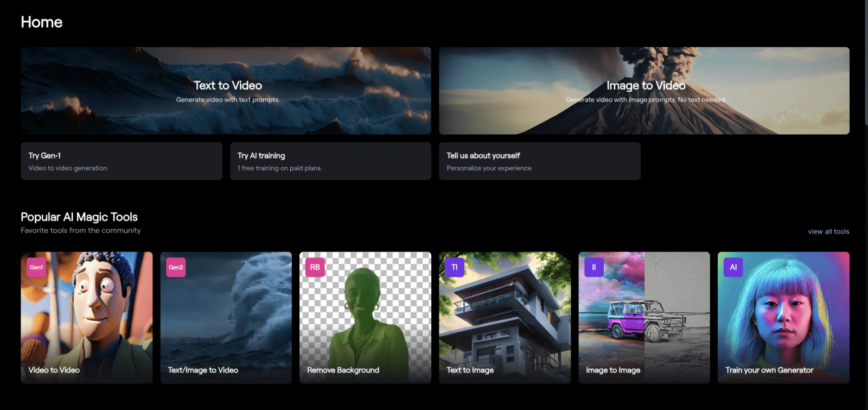The image size is (868, 410).
Task: Open the Video to Video tool card
Action: point(87,318)
